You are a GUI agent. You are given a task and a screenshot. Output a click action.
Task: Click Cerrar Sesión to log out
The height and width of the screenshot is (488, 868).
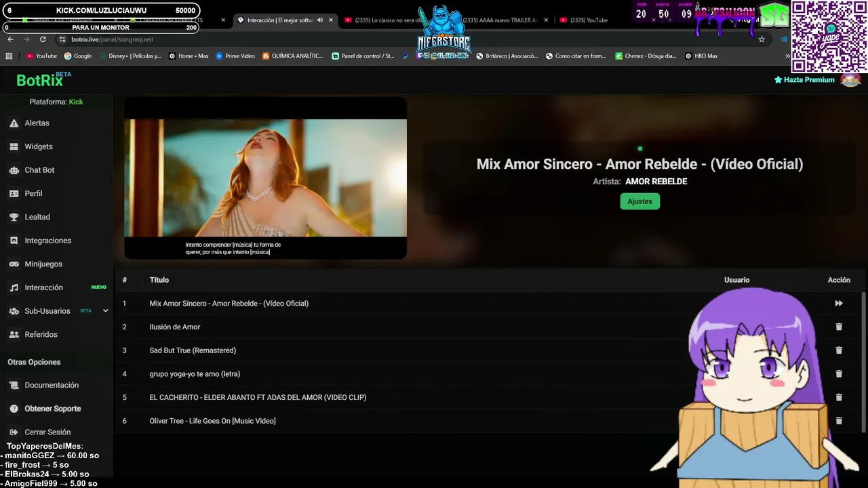coord(47,432)
